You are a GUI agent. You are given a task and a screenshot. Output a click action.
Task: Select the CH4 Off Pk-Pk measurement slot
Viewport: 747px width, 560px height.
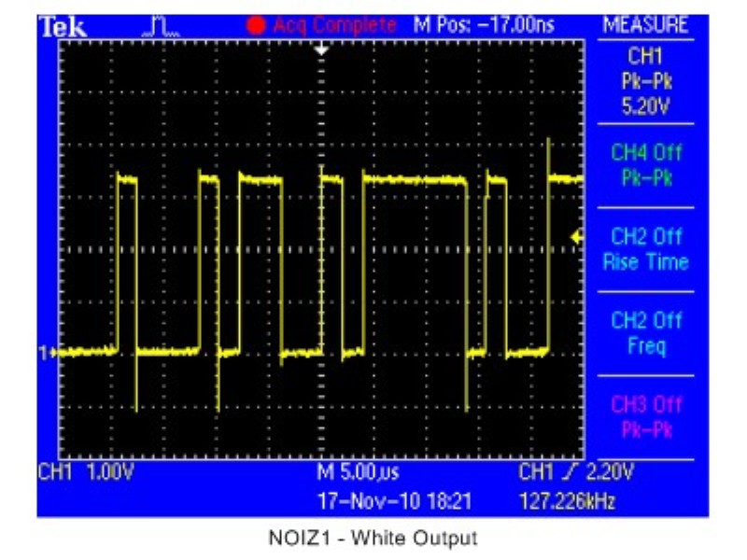(x=646, y=165)
